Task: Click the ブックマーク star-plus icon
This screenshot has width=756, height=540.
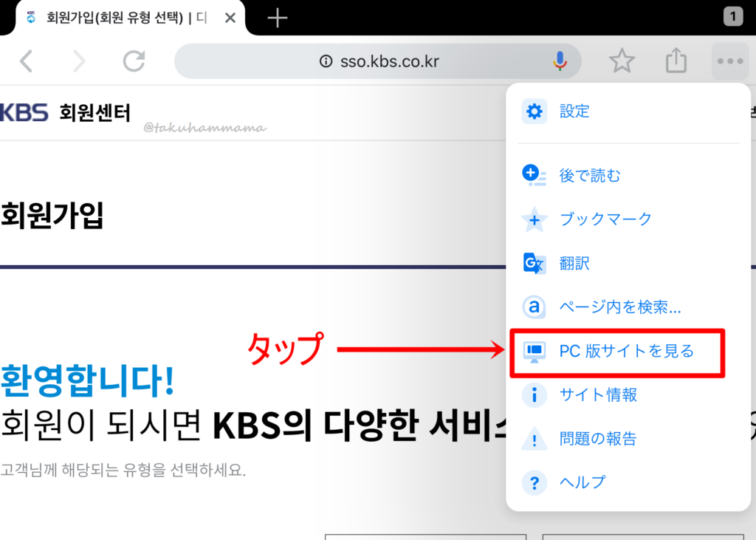Action: (535, 219)
